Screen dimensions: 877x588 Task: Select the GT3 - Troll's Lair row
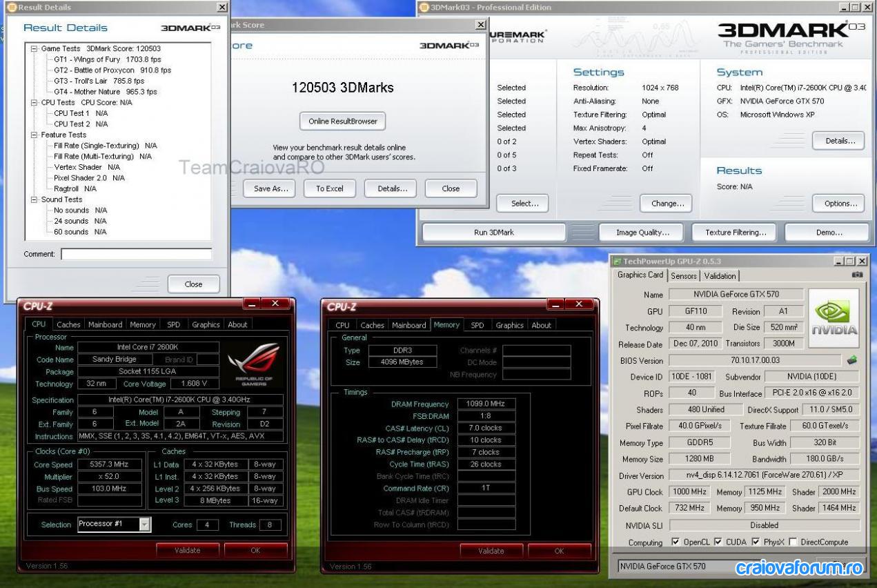(x=99, y=81)
